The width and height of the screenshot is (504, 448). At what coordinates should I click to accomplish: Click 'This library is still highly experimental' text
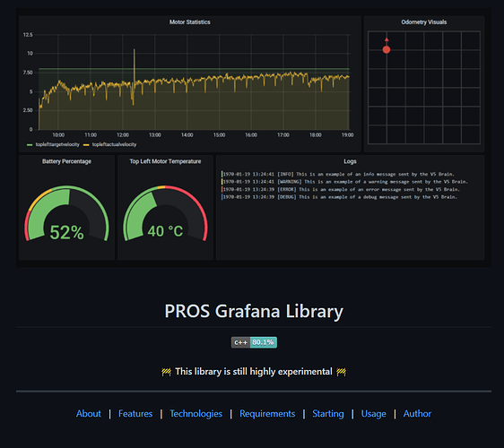point(254,372)
